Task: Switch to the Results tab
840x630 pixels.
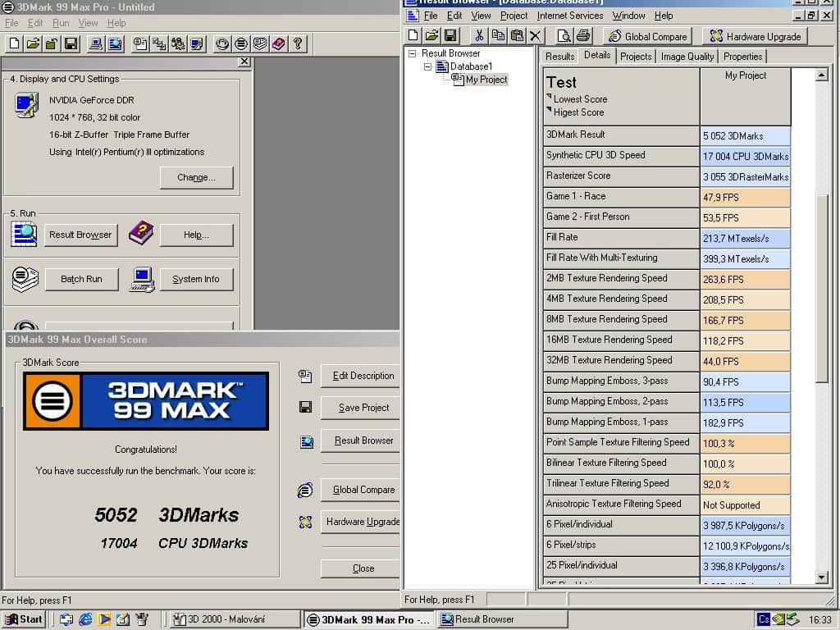Action: pos(559,57)
